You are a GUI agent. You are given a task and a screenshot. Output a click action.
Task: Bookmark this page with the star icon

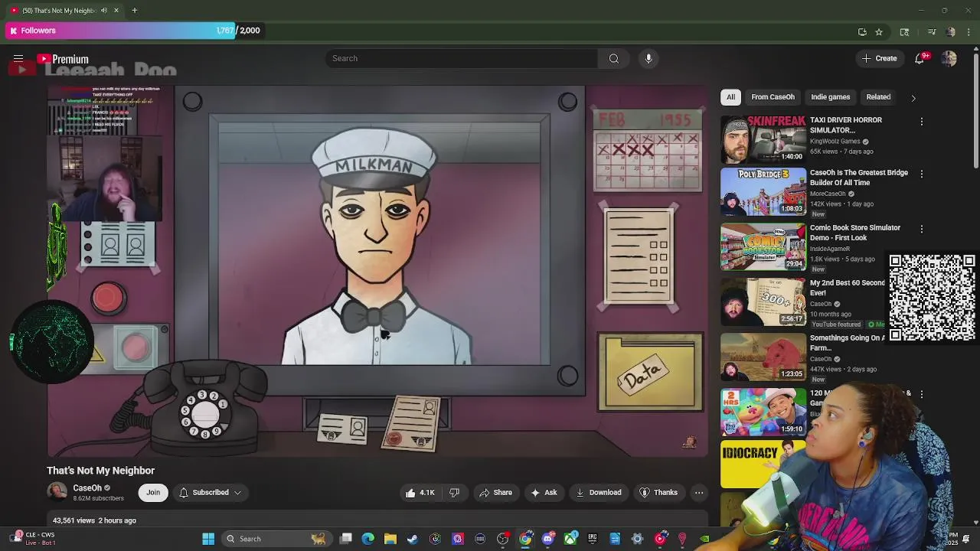[879, 31]
